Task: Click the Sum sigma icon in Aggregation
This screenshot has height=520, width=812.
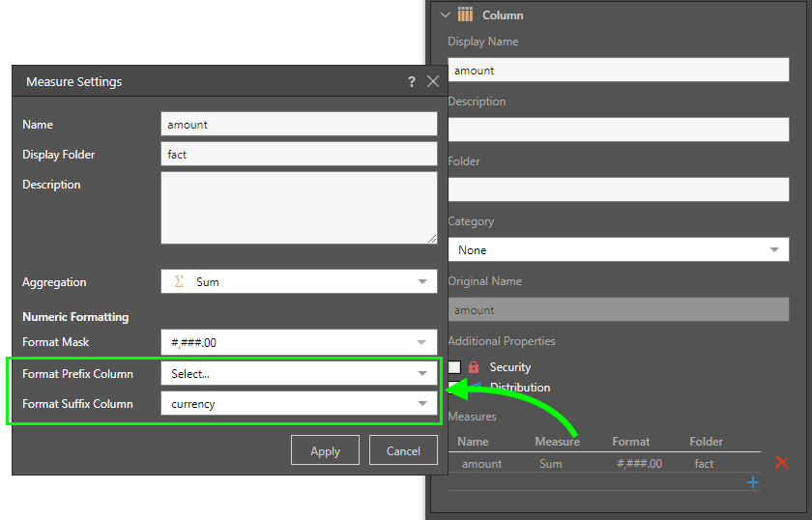Action: click(179, 282)
